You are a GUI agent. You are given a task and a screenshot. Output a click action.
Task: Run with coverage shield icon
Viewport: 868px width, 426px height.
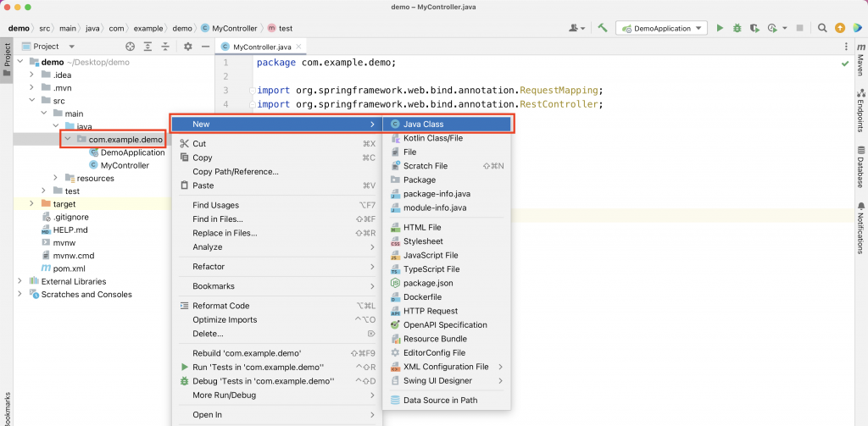(754, 28)
